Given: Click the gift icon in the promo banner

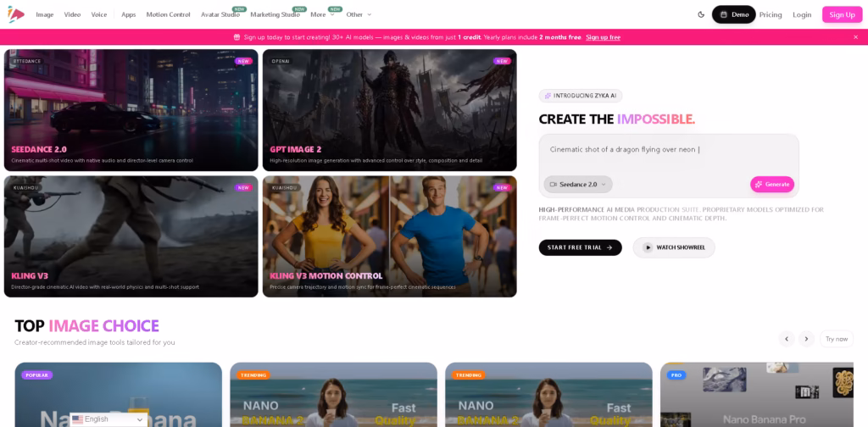Looking at the screenshot, I should [237, 37].
